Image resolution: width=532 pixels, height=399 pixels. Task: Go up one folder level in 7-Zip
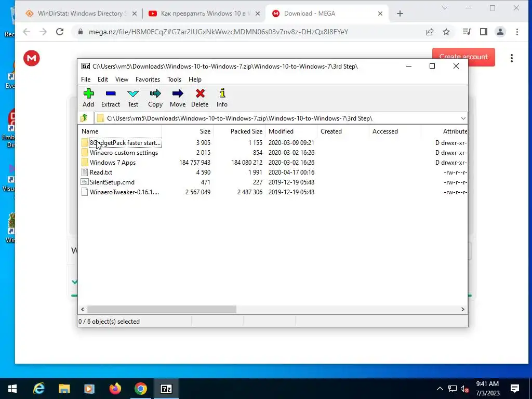click(x=84, y=118)
